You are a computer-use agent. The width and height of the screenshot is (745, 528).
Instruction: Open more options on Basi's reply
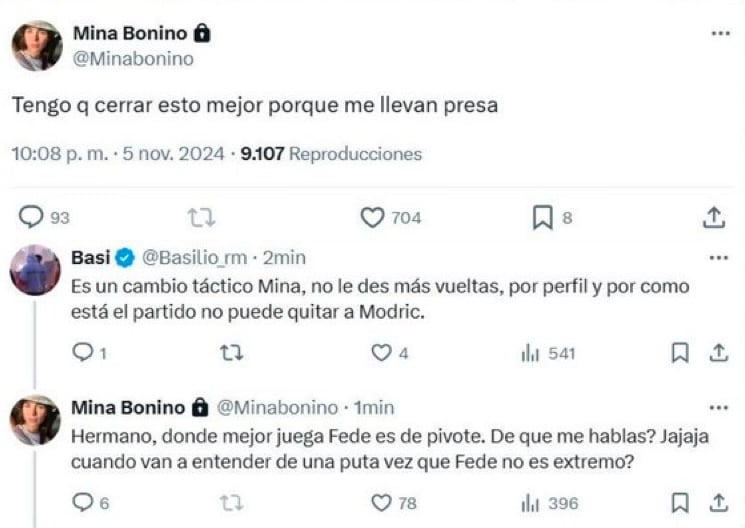pyautogui.click(x=718, y=258)
